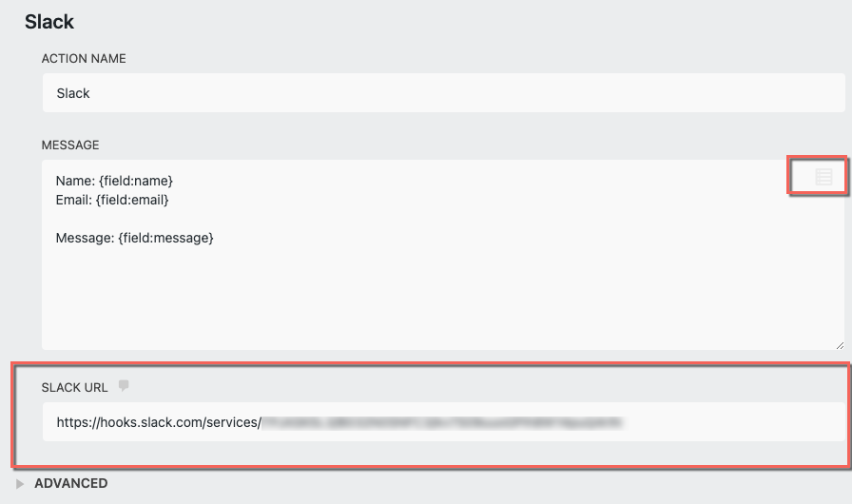This screenshot has height=504, width=852.
Task: Click the word "Email:" in the message
Action: click(74, 200)
